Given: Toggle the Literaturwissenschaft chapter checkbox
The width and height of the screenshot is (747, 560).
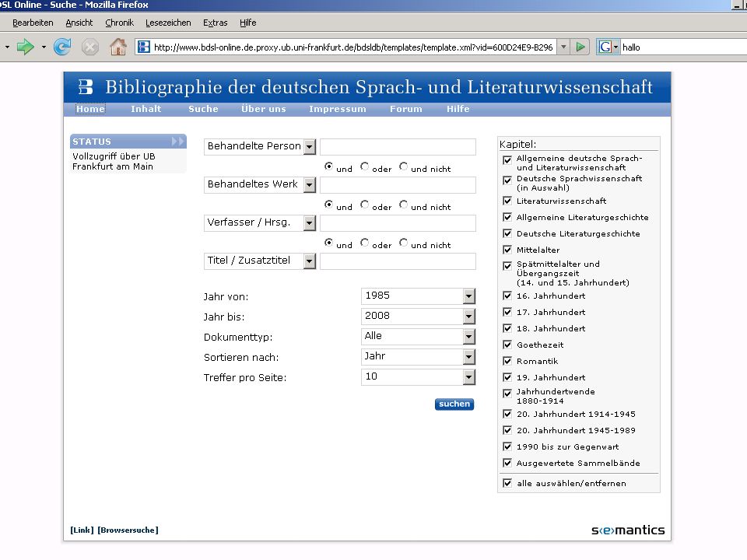Looking at the screenshot, I should (507, 201).
